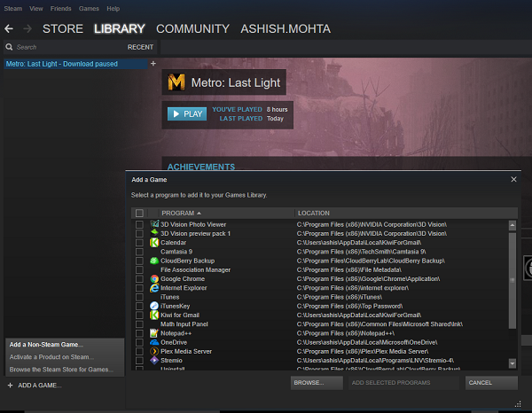Open the Games menu

(89, 9)
